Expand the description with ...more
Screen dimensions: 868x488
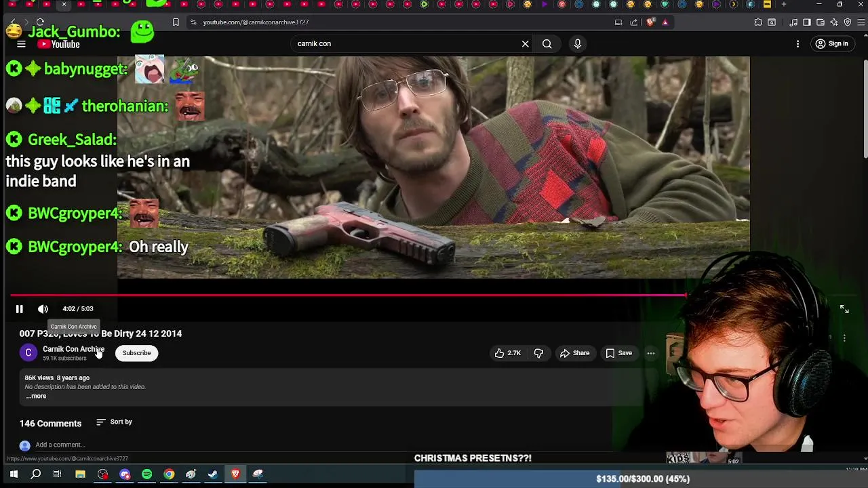(x=36, y=396)
